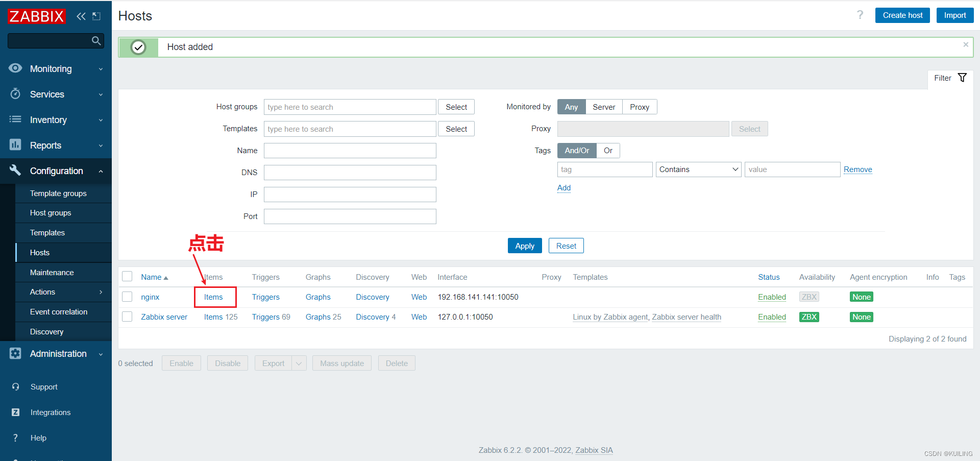This screenshot has height=461, width=980.
Task: Sort hosts by Status column header
Action: point(769,277)
